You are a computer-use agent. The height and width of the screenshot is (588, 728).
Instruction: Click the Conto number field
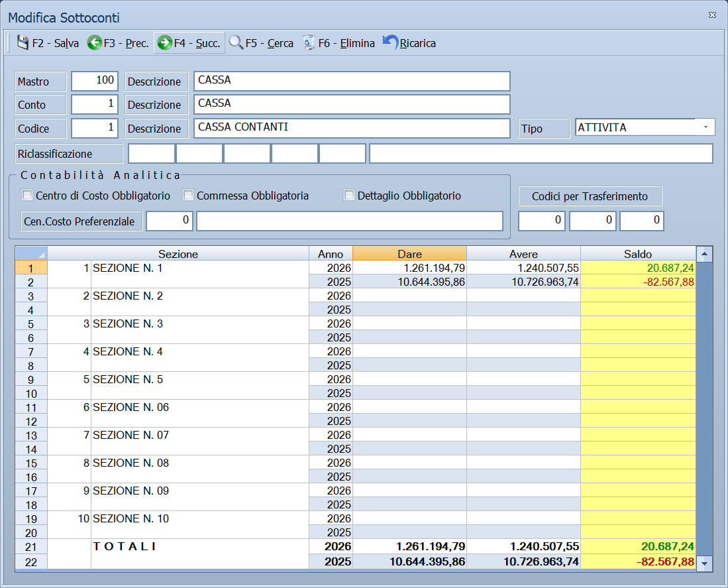pyautogui.click(x=95, y=104)
